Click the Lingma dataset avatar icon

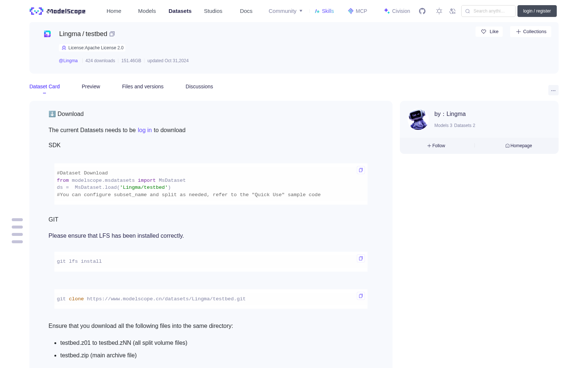47,34
